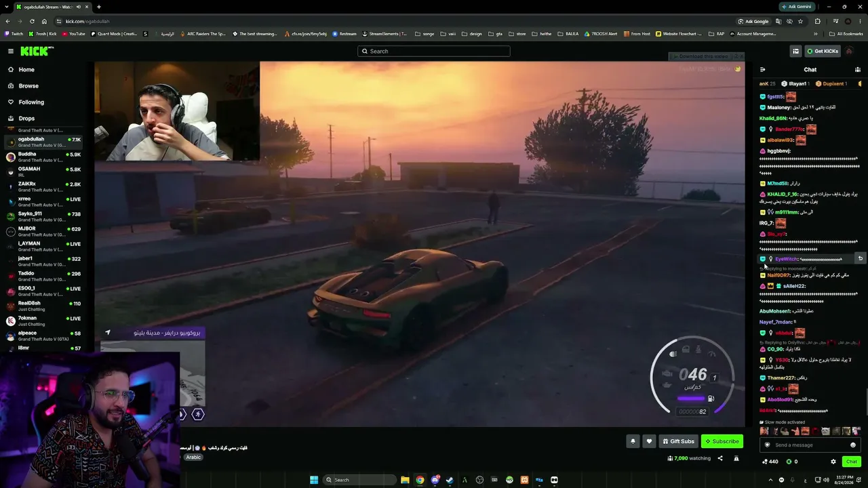Follow the channel with the heart button
This screenshot has width=868, height=488.
tap(649, 441)
